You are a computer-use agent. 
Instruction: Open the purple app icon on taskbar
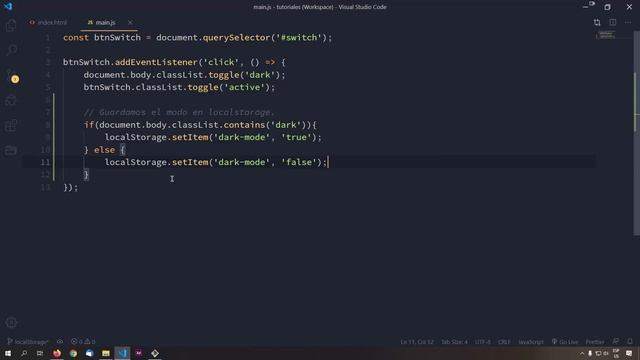coord(139,353)
